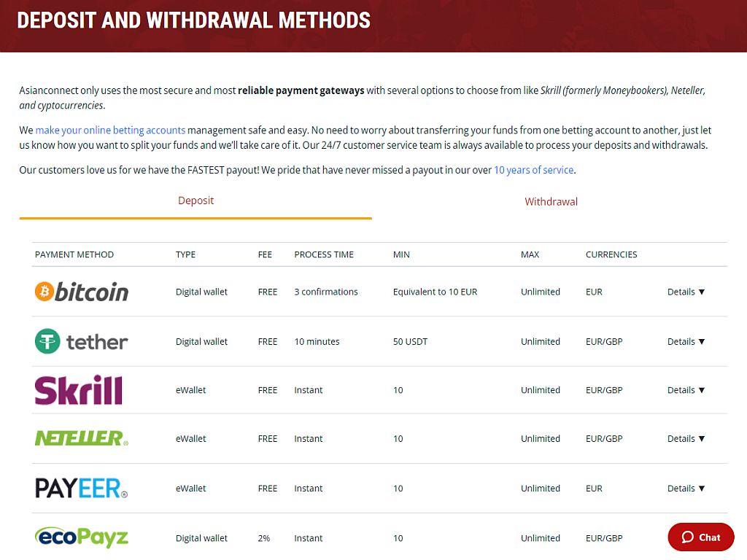Viewport: 747px width, 560px height.
Task: Expand Details for Skrill row
Action: tap(686, 390)
